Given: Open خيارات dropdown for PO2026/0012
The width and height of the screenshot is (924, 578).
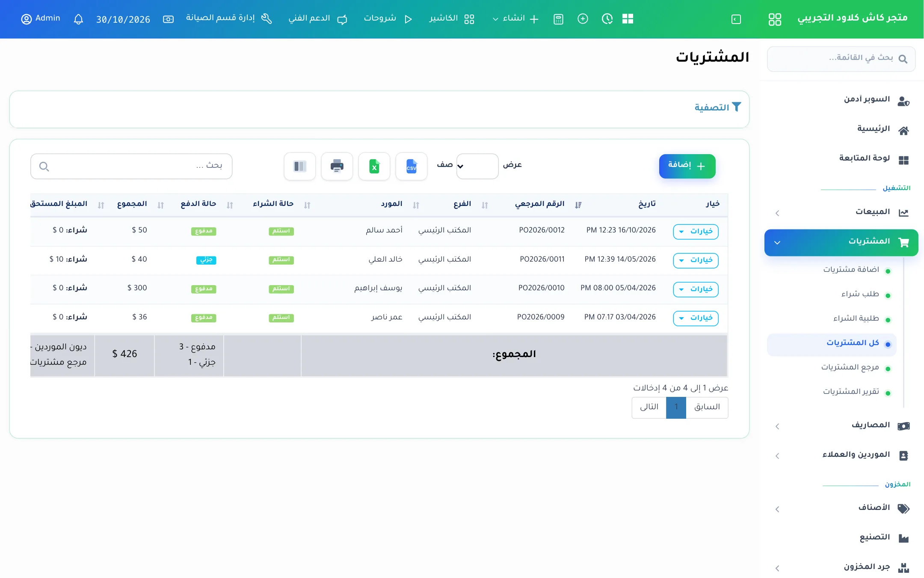Looking at the screenshot, I should [696, 232].
